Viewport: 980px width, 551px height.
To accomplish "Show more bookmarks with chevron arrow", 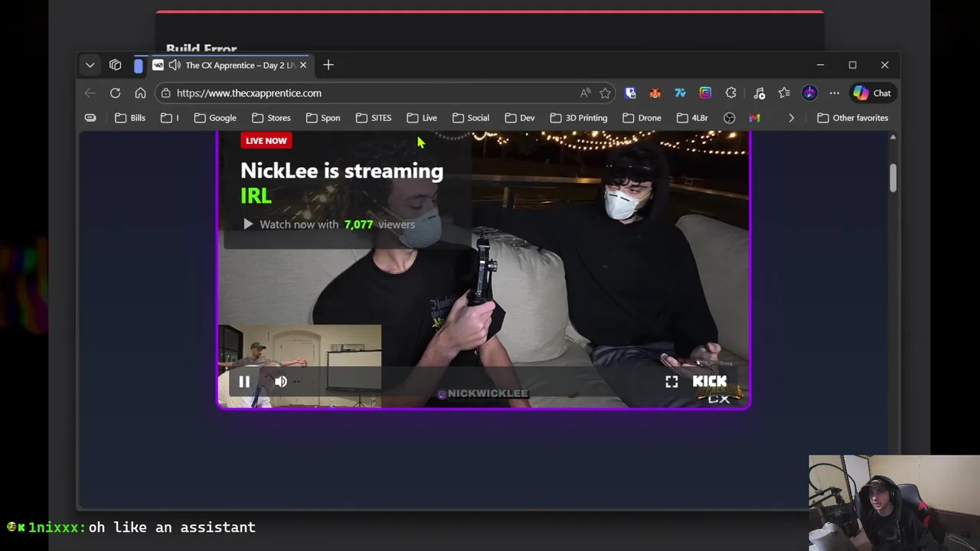I will [791, 118].
